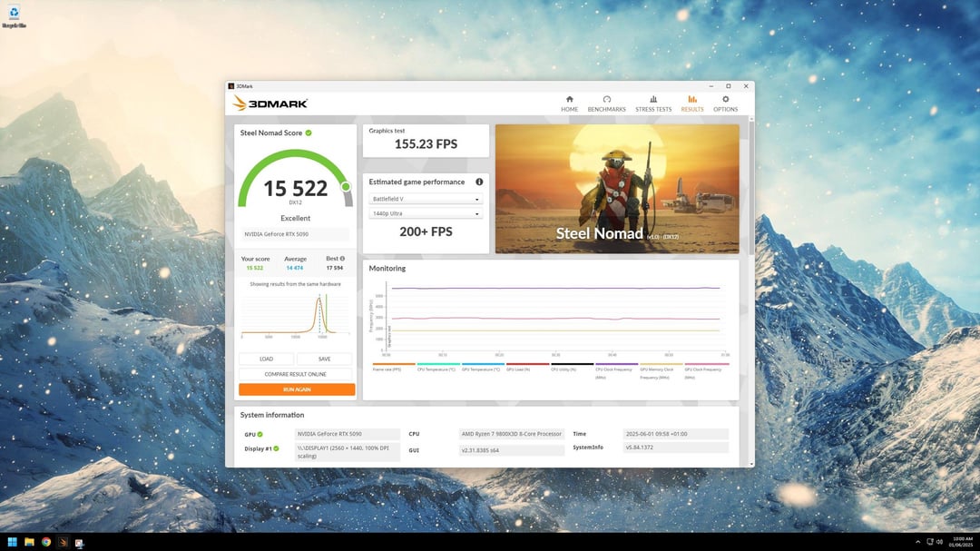Open the 1440p Ultra resolution dropdown
The height and width of the screenshot is (551, 980).
[x=426, y=213]
